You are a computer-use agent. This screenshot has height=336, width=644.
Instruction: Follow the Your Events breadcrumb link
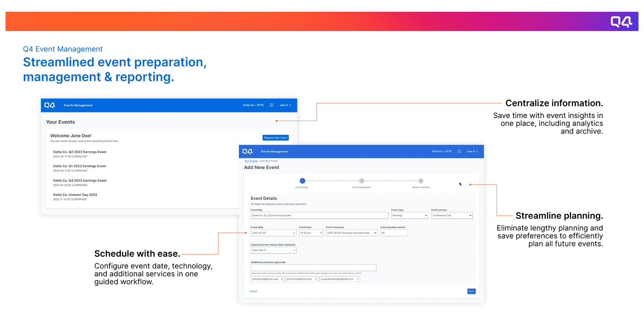click(251, 160)
